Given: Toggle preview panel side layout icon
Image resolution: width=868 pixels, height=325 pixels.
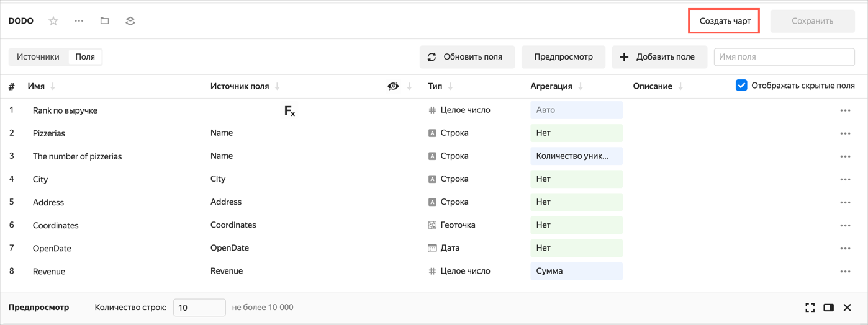Looking at the screenshot, I should [x=828, y=308].
